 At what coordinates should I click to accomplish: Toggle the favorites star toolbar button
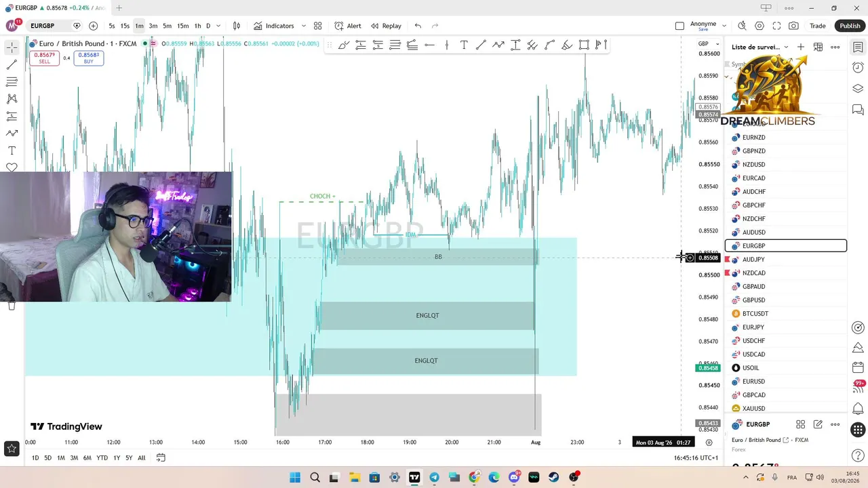point(12,448)
